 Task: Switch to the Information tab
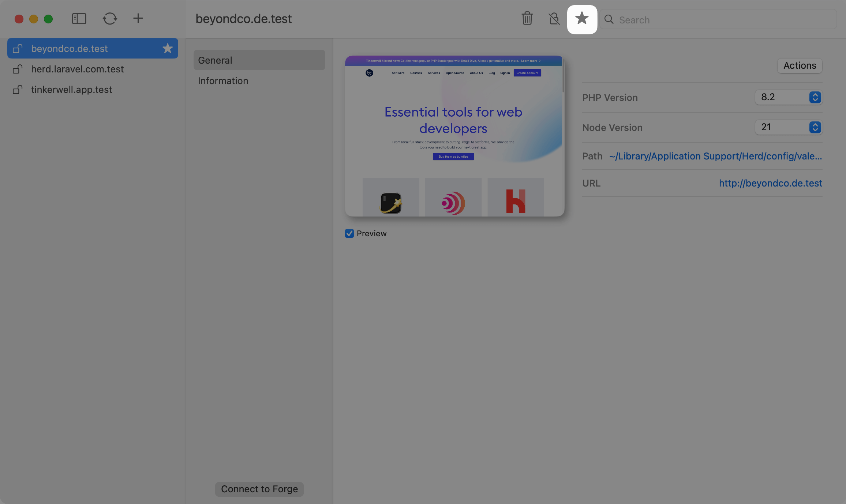pyautogui.click(x=223, y=81)
